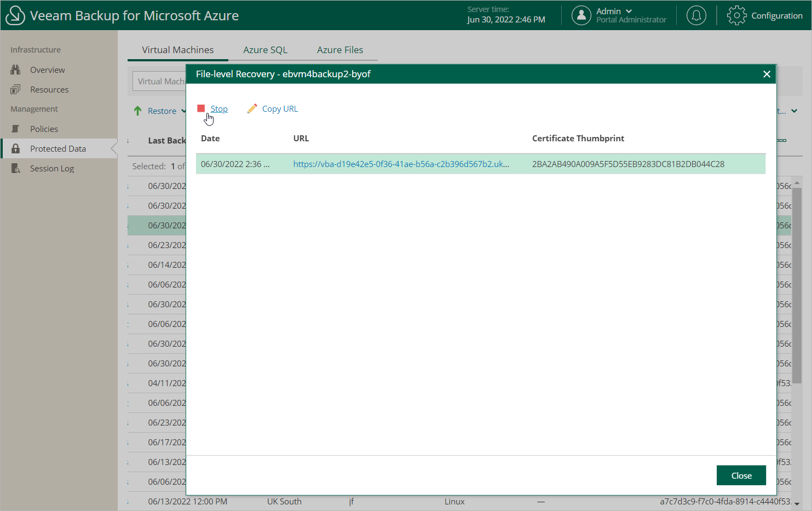Image resolution: width=812 pixels, height=511 pixels.
Task: Select the recovery session row thumbprint
Action: (x=627, y=164)
